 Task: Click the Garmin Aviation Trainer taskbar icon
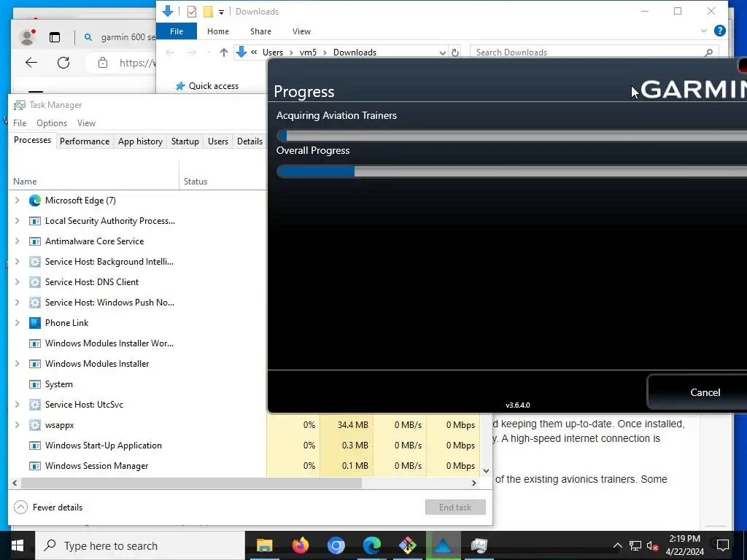[443, 545]
